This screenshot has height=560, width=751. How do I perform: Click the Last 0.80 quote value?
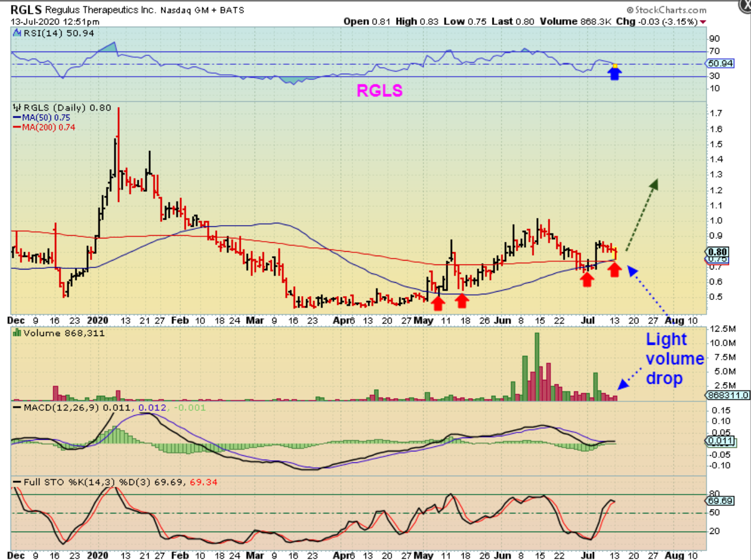[x=512, y=22]
